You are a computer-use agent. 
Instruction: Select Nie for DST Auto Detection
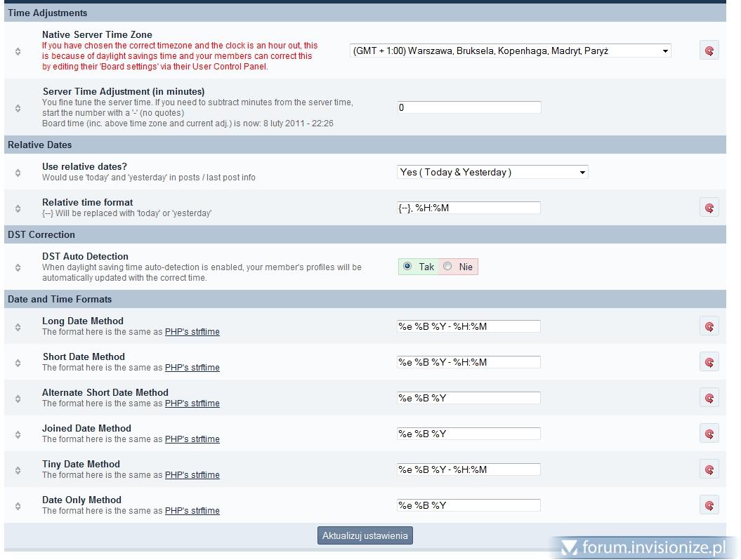pyautogui.click(x=447, y=267)
